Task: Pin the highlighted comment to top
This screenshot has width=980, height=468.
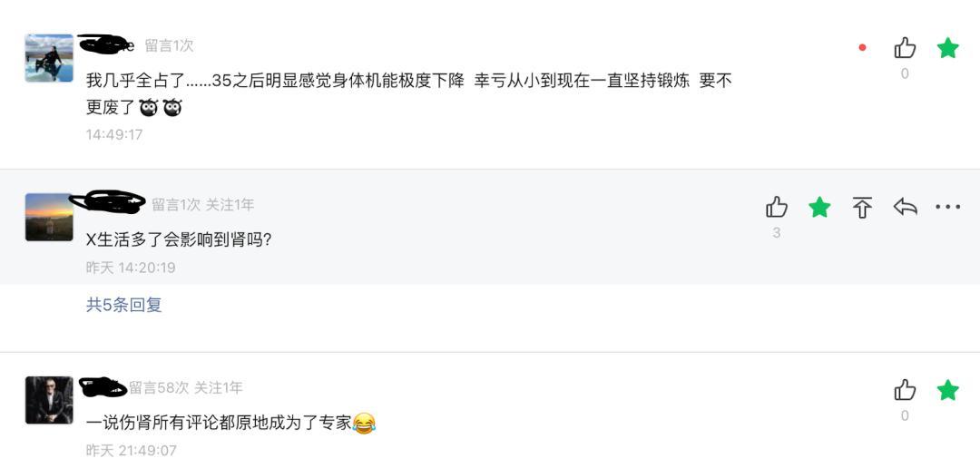Action: 862,208
